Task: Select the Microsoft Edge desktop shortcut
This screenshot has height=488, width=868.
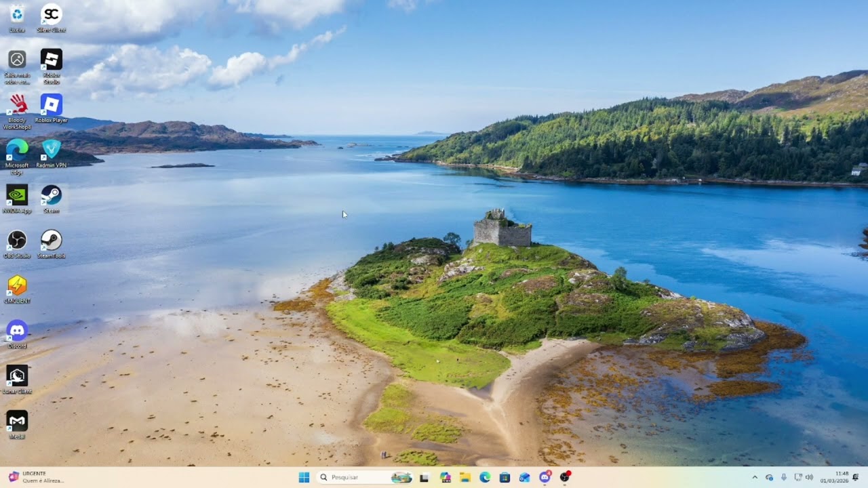Action: [17, 157]
